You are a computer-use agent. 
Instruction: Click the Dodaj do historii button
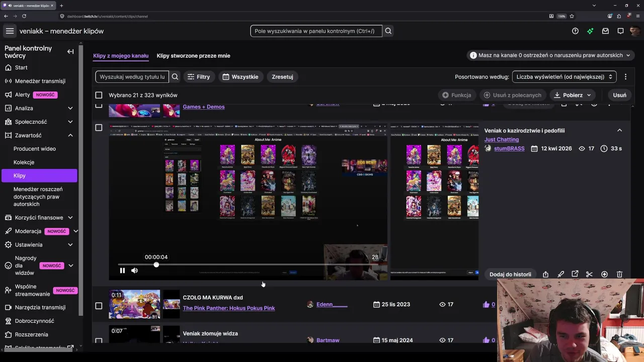point(510,275)
